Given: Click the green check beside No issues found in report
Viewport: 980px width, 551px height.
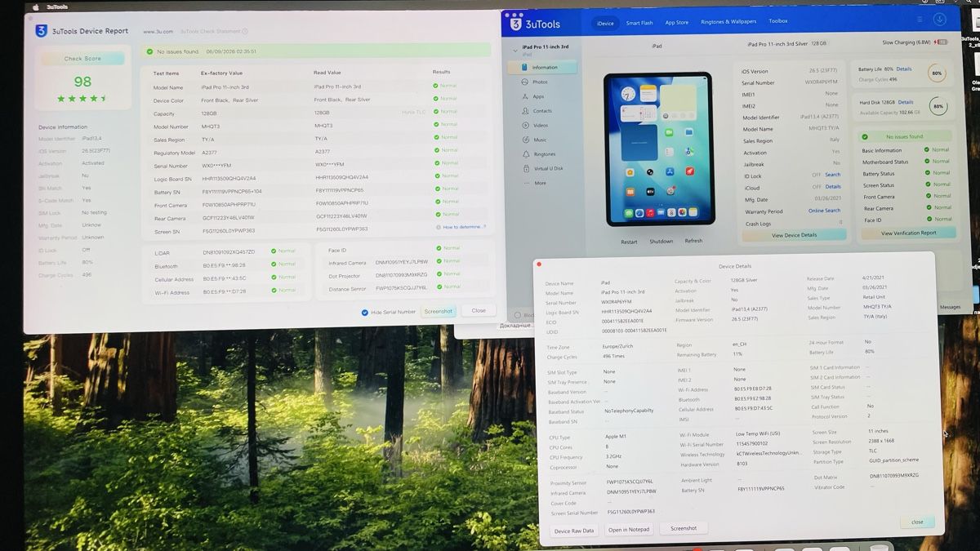Looking at the screenshot, I should [x=149, y=51].
